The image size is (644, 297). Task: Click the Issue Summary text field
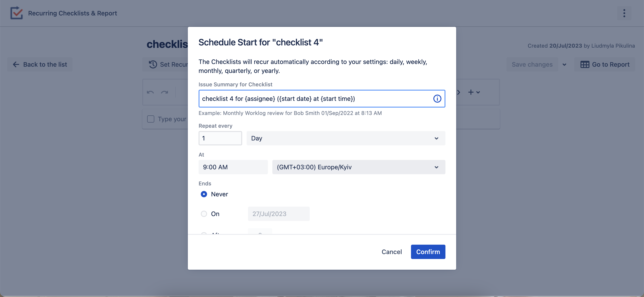tap(315, 99)
